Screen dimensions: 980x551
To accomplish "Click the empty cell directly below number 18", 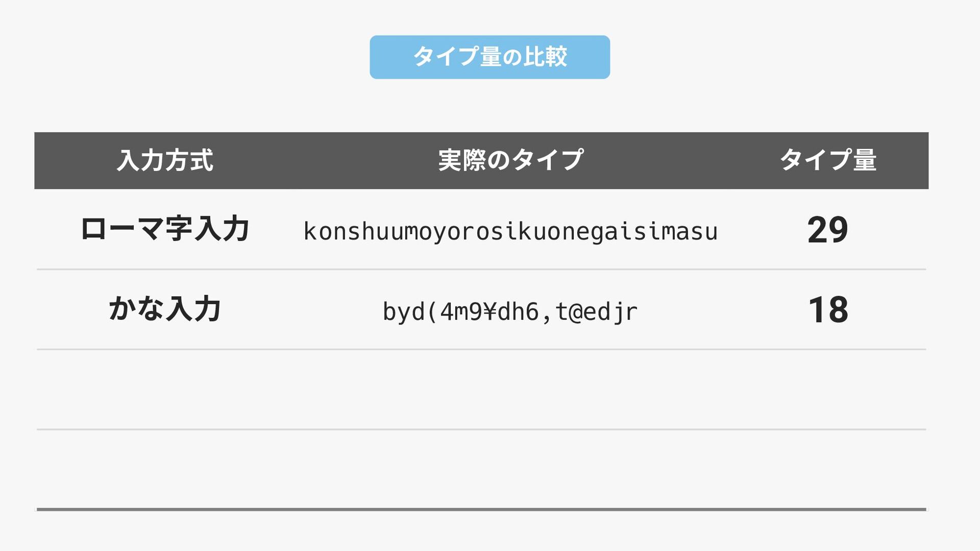I will tap(828, 390).
